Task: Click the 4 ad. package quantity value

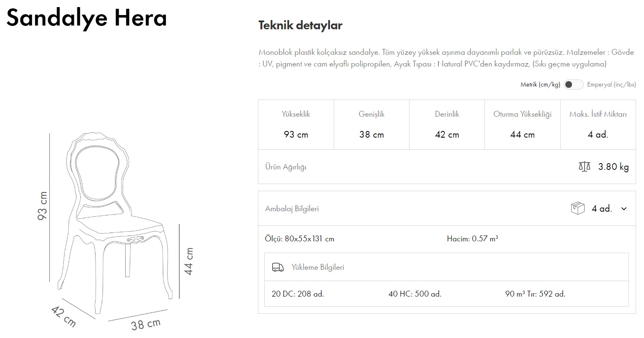Action: tap(602, 209)
